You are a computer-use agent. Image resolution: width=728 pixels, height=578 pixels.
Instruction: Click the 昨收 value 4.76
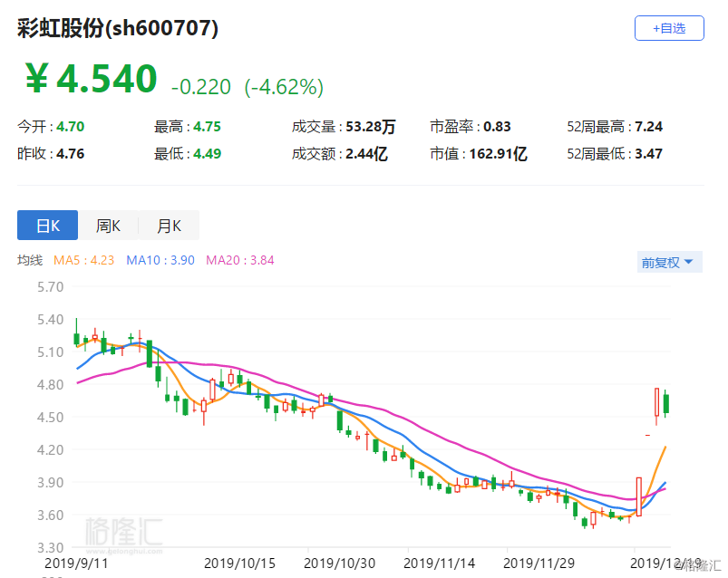click(71, 153)
